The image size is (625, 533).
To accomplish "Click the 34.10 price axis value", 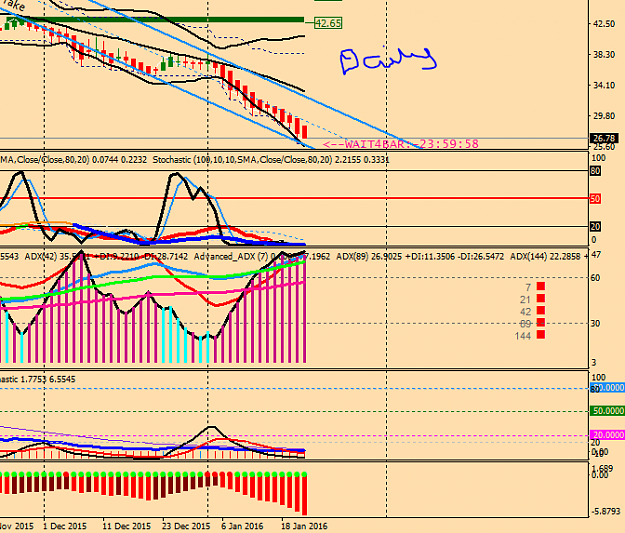I will point(603,85).
